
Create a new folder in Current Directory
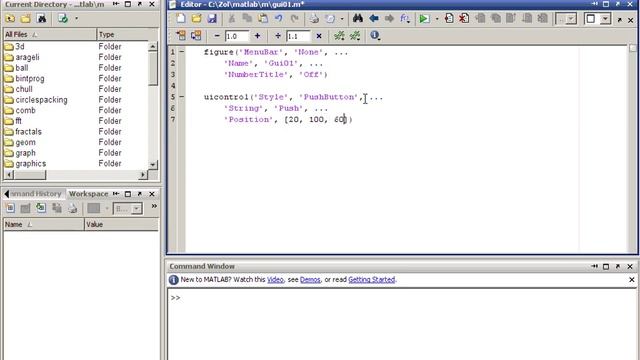coord(26,18)
